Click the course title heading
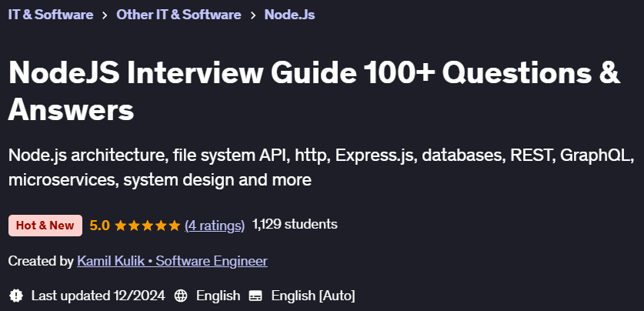Image resolution: width=644 pixels, height=311 pixels. click(x=314, y=91)
